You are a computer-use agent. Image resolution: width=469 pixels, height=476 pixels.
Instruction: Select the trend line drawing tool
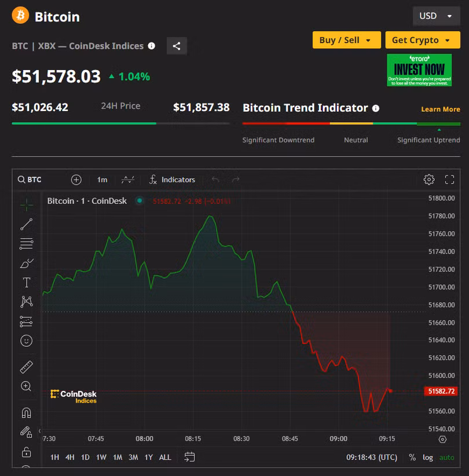[x=26, y=224]
